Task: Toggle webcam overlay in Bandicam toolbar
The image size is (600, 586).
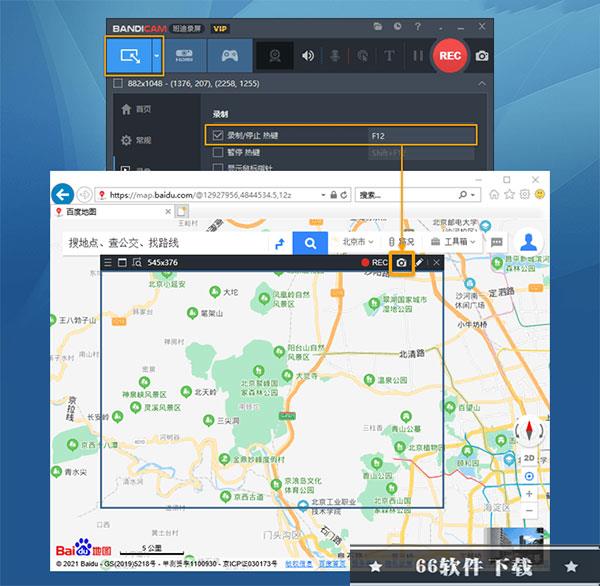Action: point(275,56)
